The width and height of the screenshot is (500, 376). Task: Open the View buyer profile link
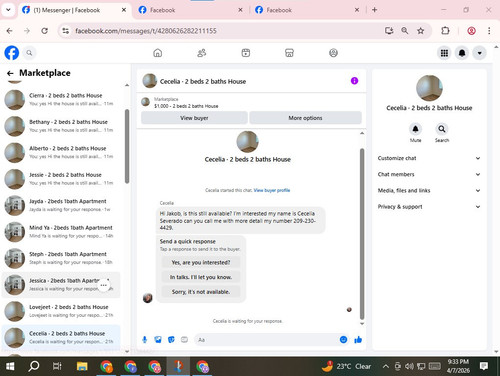click(272, 190)
